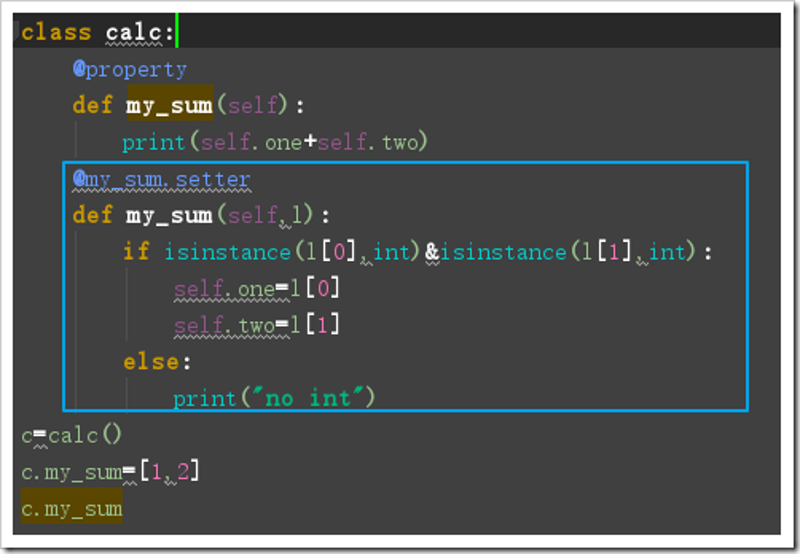Image resolution: width=800 pixels, height=554 pixels.
Task: Click the setter def my_sum(self,l) line
Action: 201,215
